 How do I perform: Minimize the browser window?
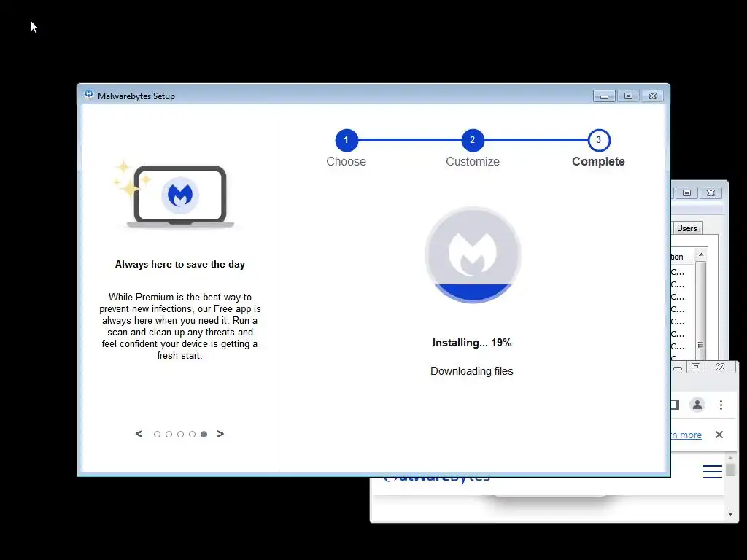tap(678, 367)
